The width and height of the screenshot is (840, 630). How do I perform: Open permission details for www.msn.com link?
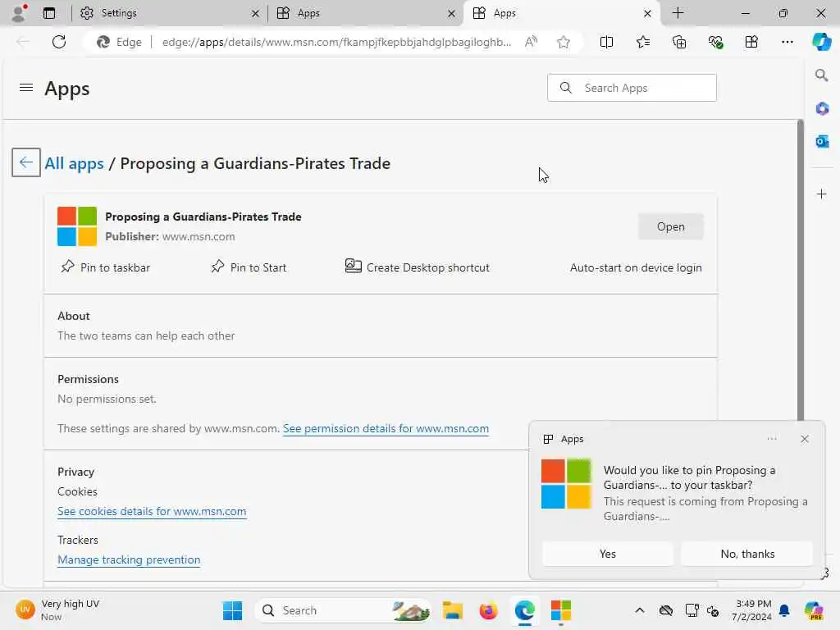[386, 428]
